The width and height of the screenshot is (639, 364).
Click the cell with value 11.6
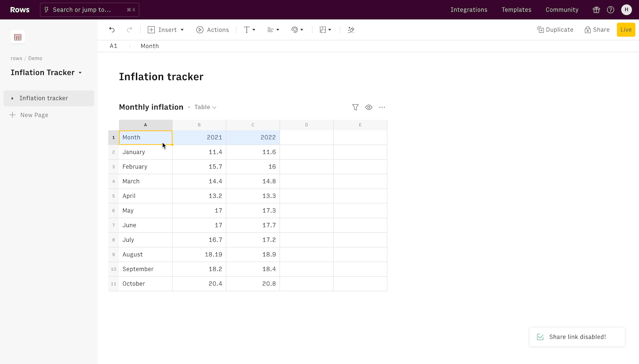(x=253, y=152)
